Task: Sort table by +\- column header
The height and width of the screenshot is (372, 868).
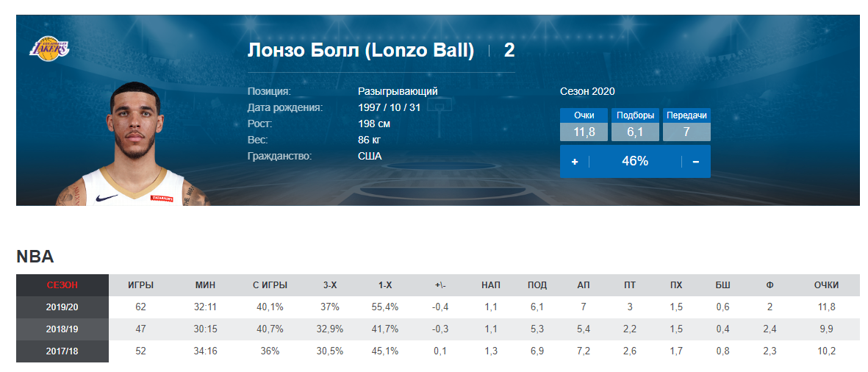Action: 441,285
